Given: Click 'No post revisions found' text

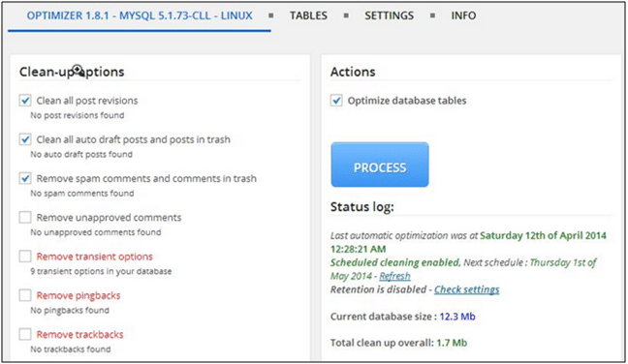Looking at the screenshot, I should [x=78, y=115].
